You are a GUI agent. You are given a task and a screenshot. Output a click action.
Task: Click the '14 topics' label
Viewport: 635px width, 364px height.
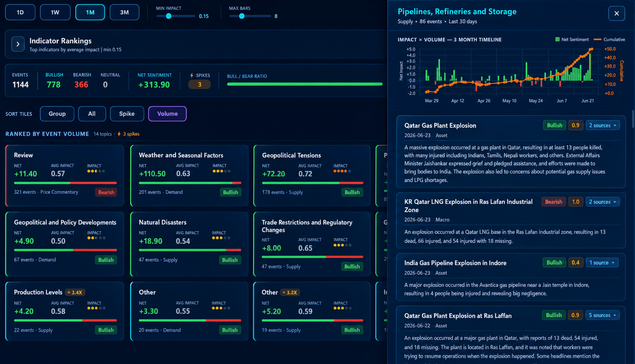click(x=103, y=134)
